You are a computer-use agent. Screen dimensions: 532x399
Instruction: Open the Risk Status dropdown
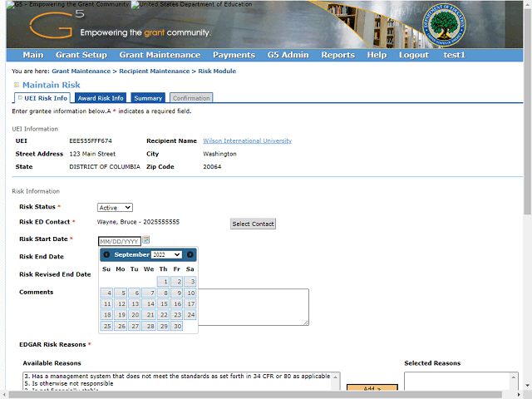point(115,207)
